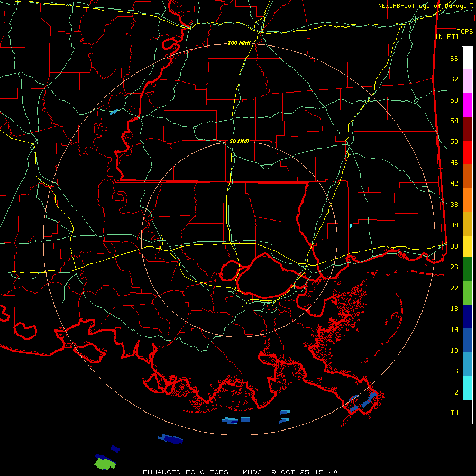Click the 10 legend value
The image size is (476, 476).
454,350
